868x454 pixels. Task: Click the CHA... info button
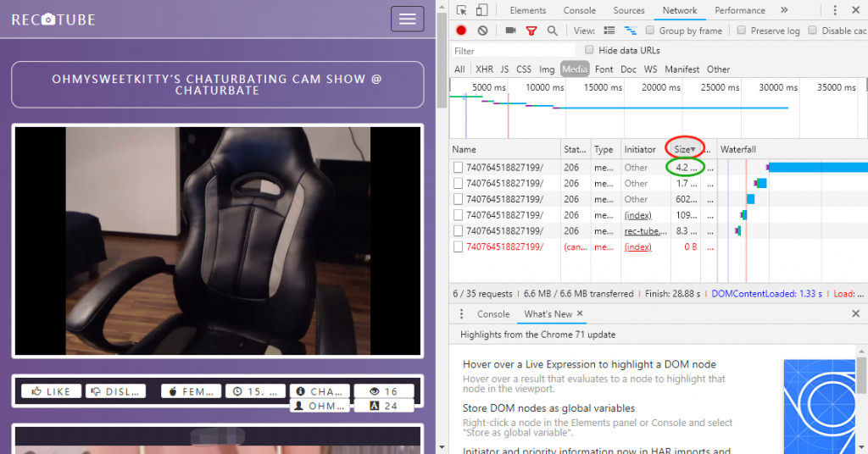pyautogui.click(x=320, y=391)
